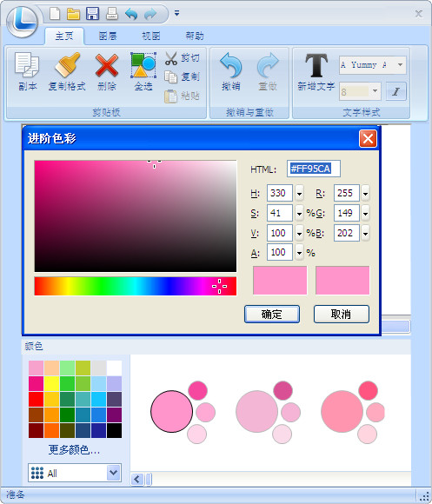Click the S saturation value field
The height and width of the screenshot is (504, 432).
(x=280, y=213)
